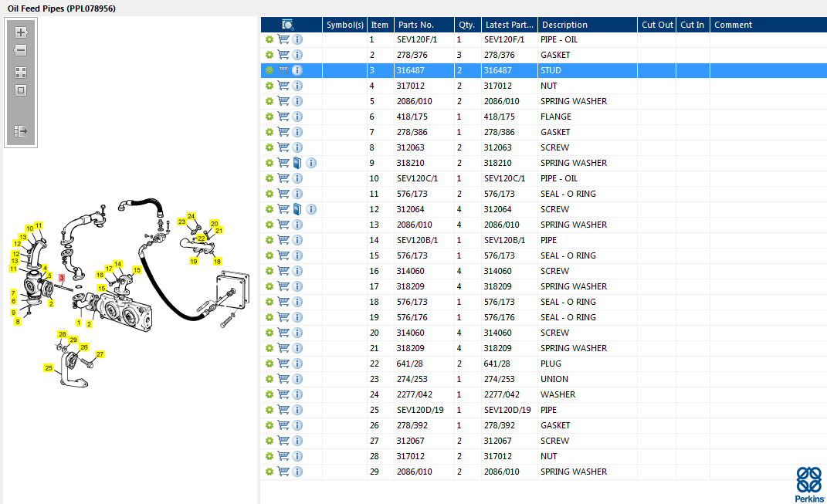The image size is (827, 504).
Task: Click the Cut Out column header
Action: point(657,25)
